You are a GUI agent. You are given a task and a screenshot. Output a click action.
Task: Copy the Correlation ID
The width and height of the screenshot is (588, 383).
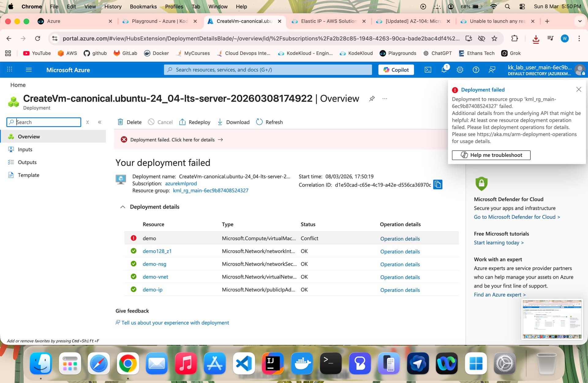[438, 185]
